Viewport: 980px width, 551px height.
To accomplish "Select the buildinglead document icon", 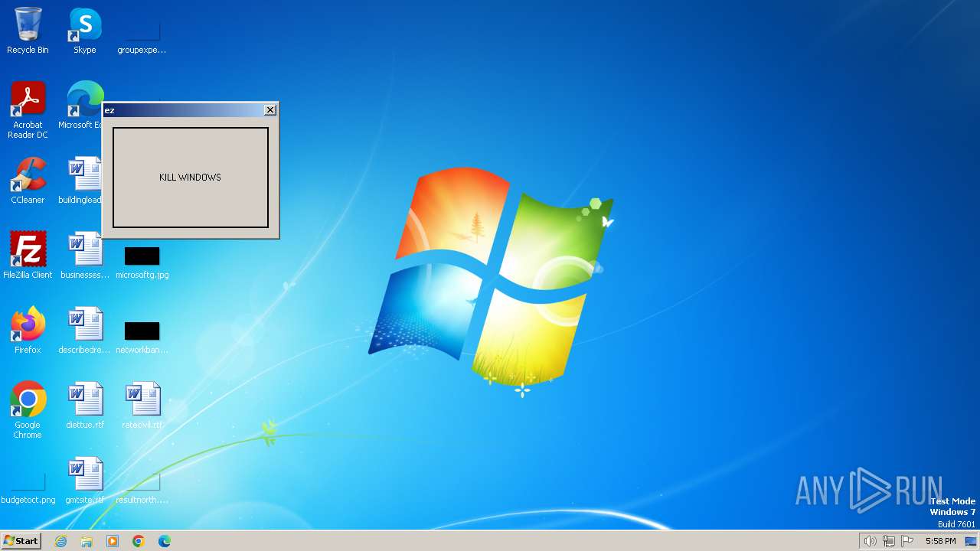I will 81,181.
